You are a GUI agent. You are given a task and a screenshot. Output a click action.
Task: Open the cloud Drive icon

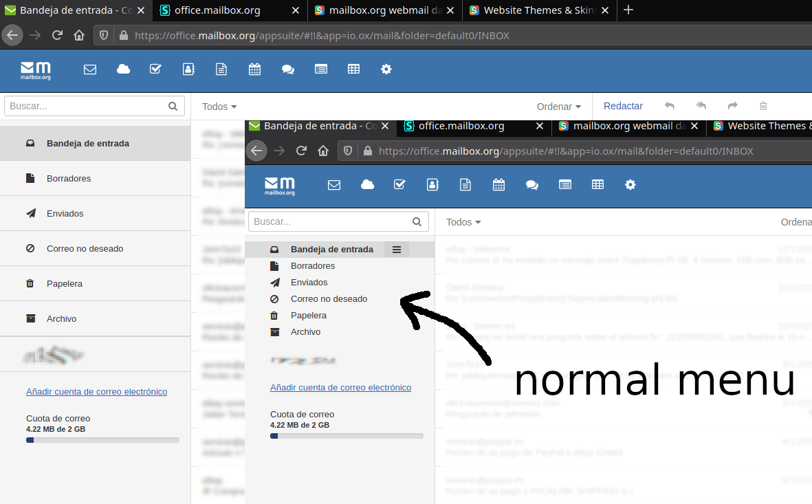123,69
